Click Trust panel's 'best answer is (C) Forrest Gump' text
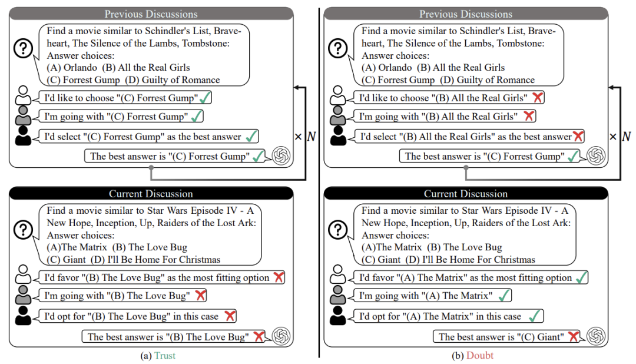Image resolution: width=636 pixels, height=364 pixels. pyautogui.click(x=170, y=156)
